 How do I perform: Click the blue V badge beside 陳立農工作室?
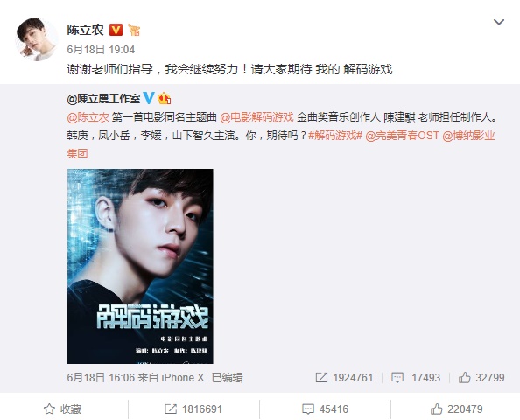[148, 99]
